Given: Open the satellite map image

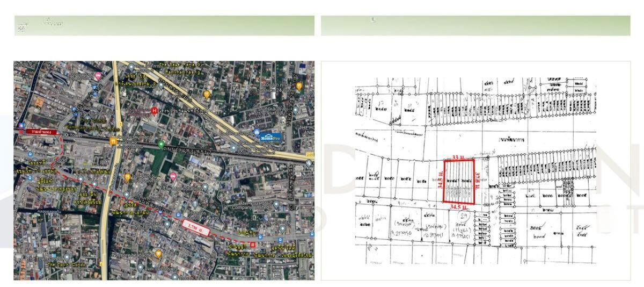Looking at the screenshot, I should tap(164, 170).
